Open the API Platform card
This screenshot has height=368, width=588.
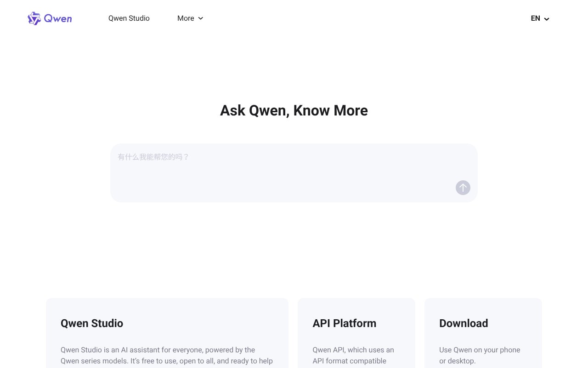pos(356,333)
